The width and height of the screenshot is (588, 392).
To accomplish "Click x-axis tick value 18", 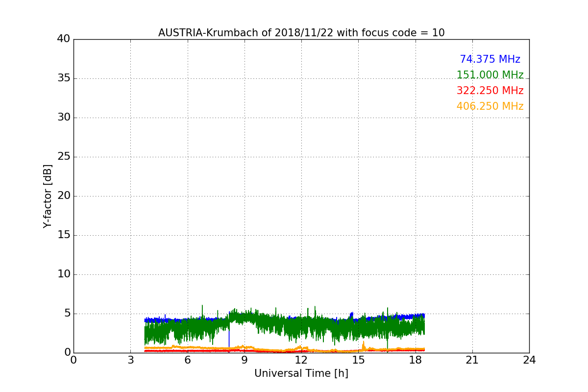I will 415,360.
